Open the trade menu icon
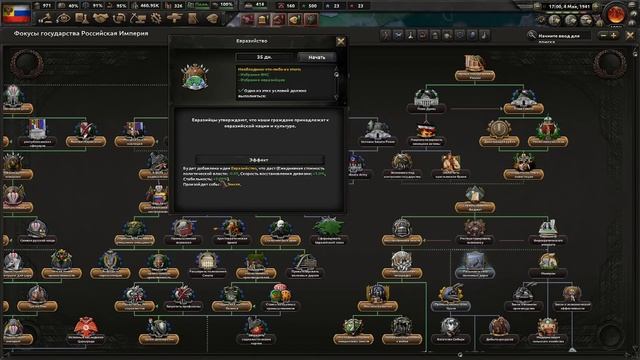The height and width of the screenshot is (360, 640). click(x=119, y=18)
